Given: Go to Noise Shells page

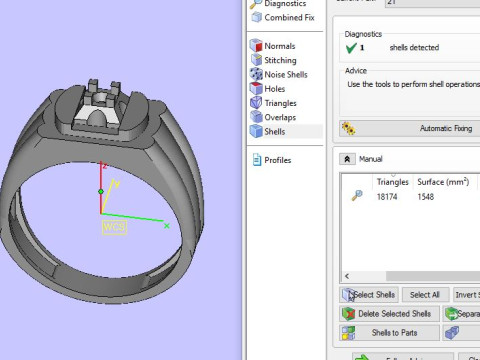Looking at the screenshot, I should tap(286, 75).
